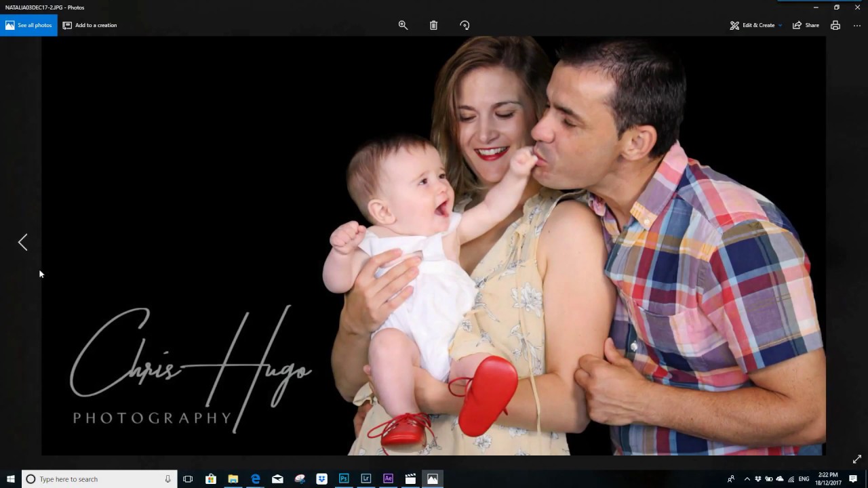Launch Microsoft Edge from taskbar
Viewport: 868px width, 488px height.
coord(255,479)
